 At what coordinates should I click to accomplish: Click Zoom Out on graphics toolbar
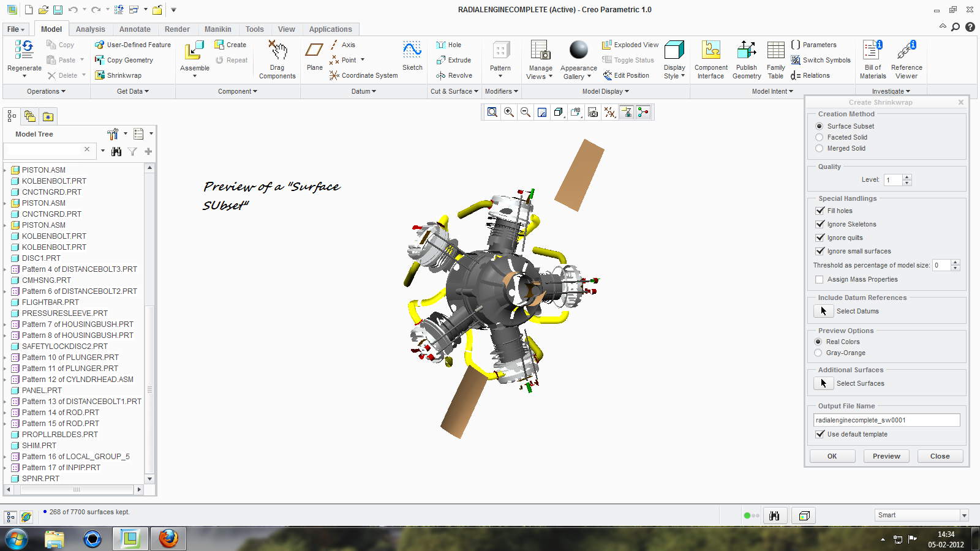[526, 112]
